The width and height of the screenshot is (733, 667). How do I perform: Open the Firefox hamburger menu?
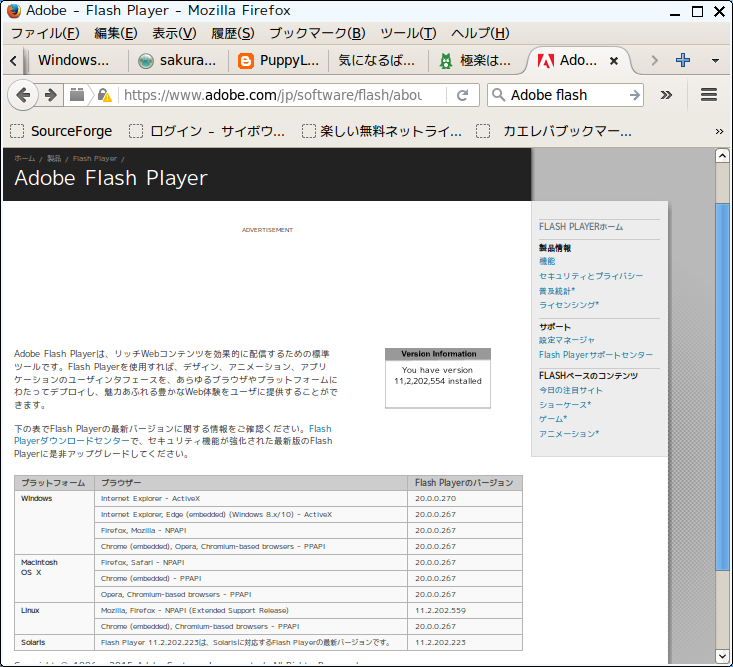pos(709,95)
